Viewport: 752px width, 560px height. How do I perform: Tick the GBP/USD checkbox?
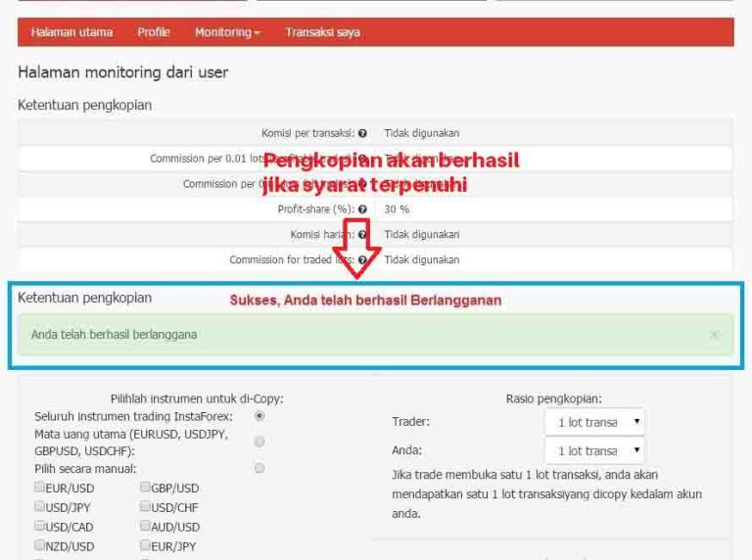pos(145,487)
